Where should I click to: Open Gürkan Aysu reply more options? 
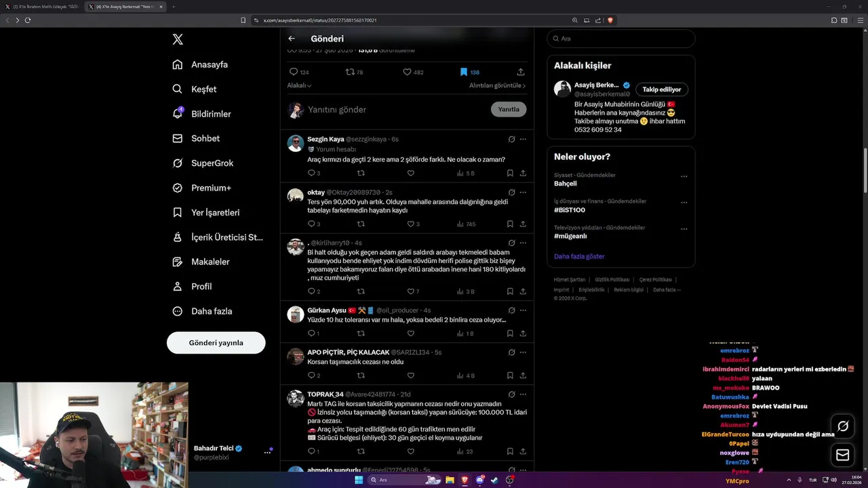[x=523, y=310]
